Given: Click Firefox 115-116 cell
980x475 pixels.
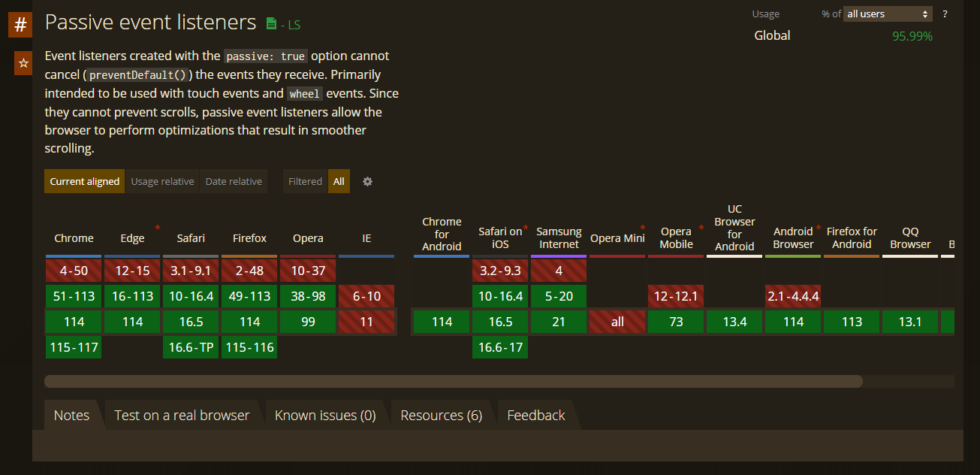Looking at the screenshot, I should point(249,347).
